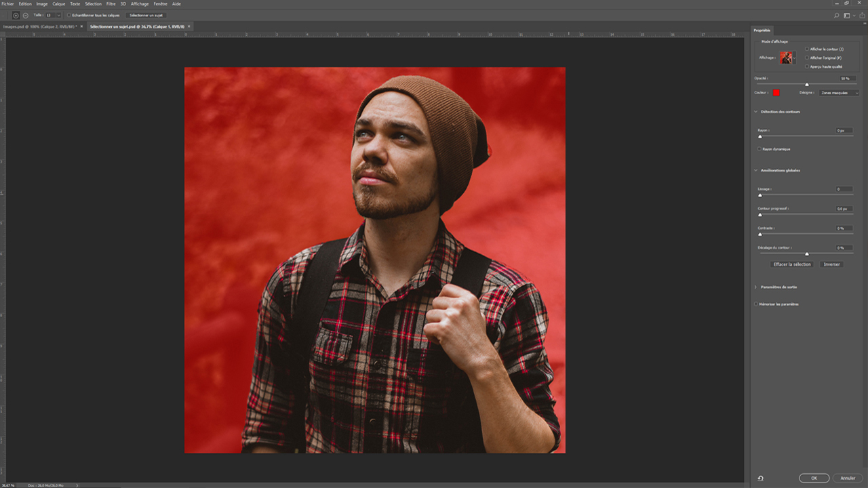Screen dimensions: 868x488
Task: Open the 3D menu
Action: (x=123, y=4)
